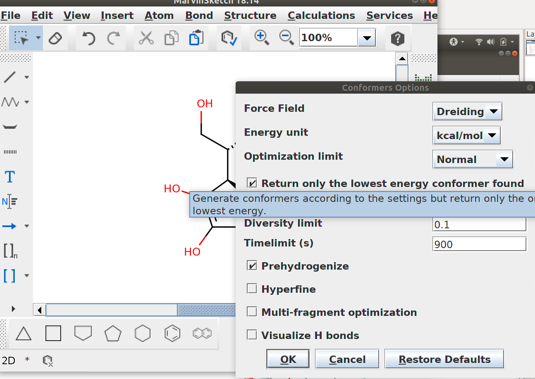Click the volume icon in system tray

pos(491,42)
